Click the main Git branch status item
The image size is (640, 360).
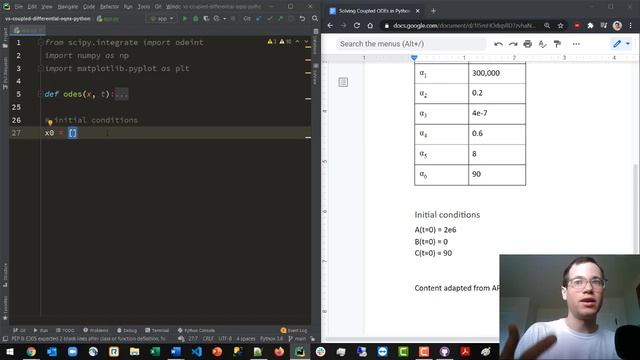298,339
